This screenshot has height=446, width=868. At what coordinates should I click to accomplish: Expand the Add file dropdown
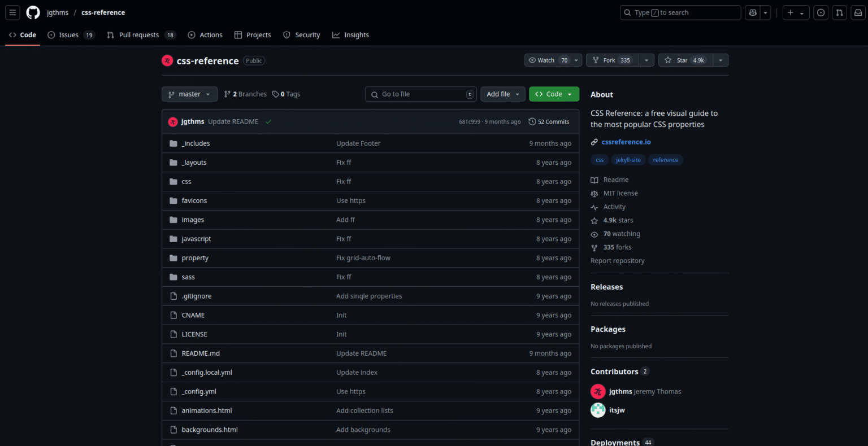point(502,94)
